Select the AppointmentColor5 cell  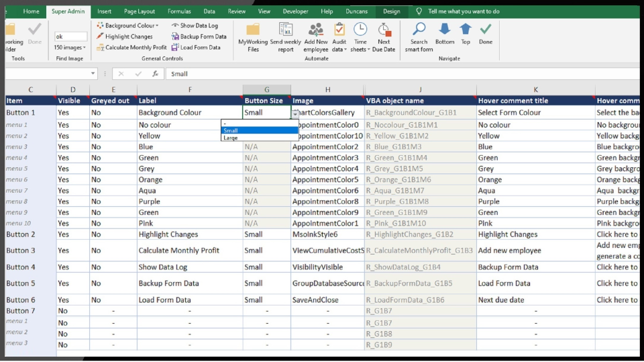327,180
